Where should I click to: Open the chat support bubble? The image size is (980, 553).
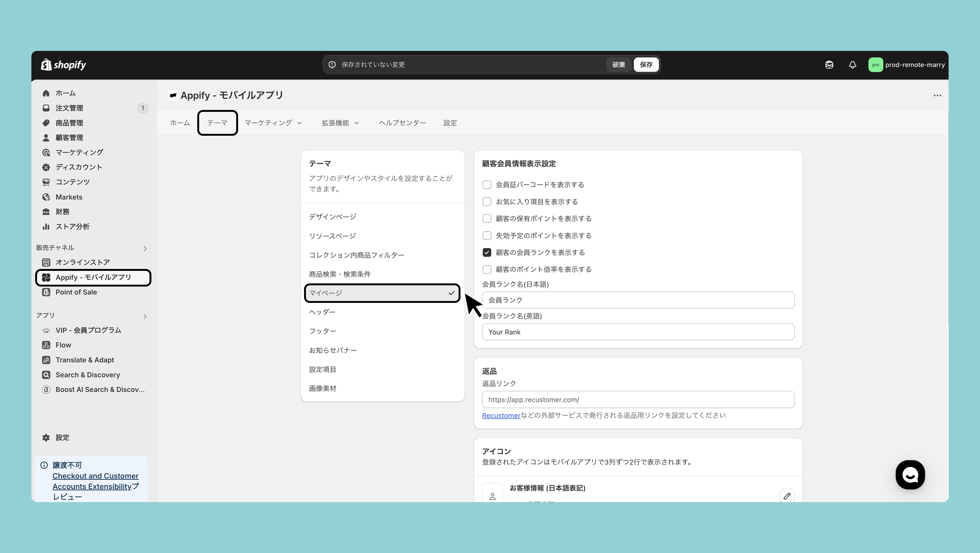910,474
